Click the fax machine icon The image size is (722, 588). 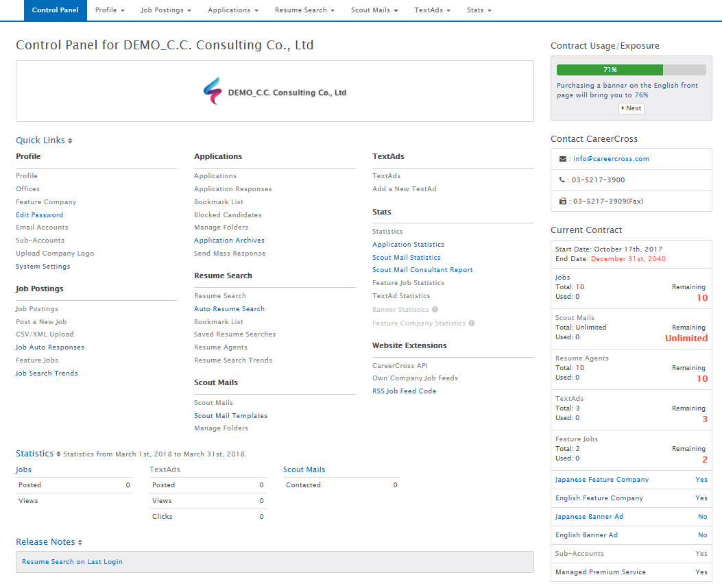click(x=563, y=201)
